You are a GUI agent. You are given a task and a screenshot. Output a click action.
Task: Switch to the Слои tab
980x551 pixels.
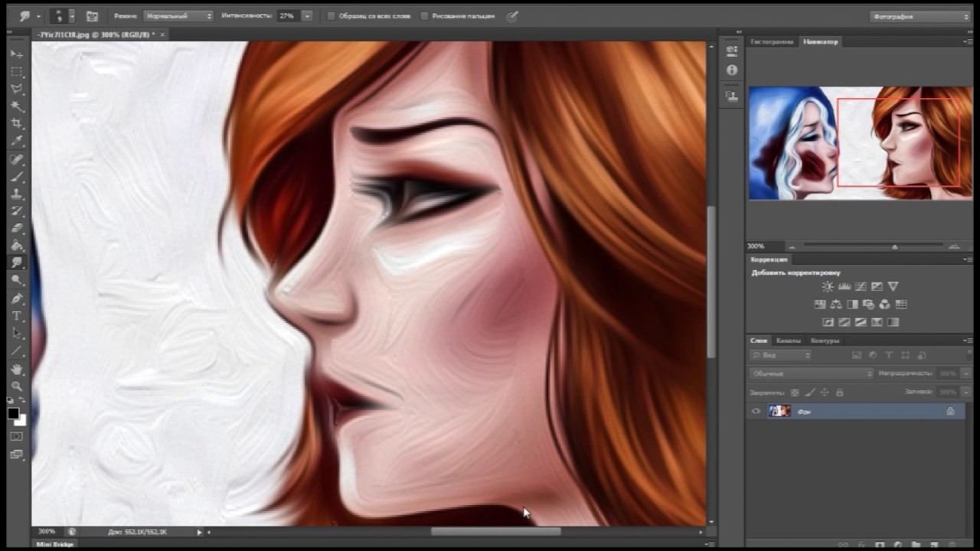(758, 341)
